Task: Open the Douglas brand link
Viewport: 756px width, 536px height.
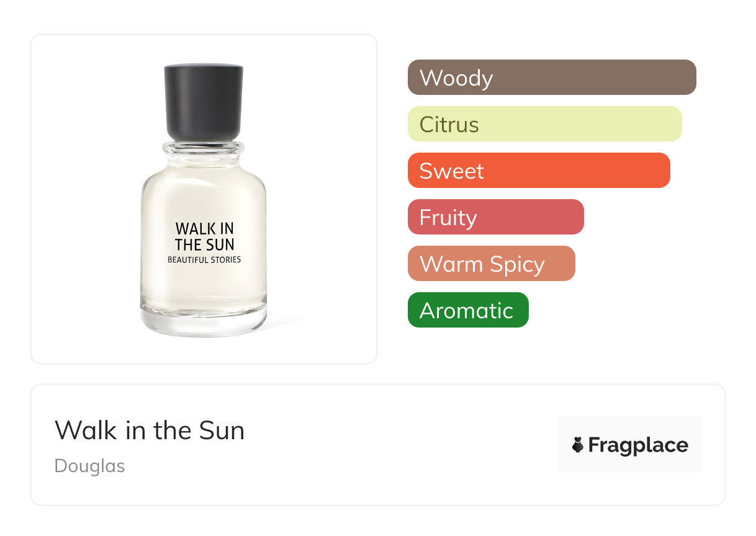Action: pyautogui.click(x=89, y=466)
